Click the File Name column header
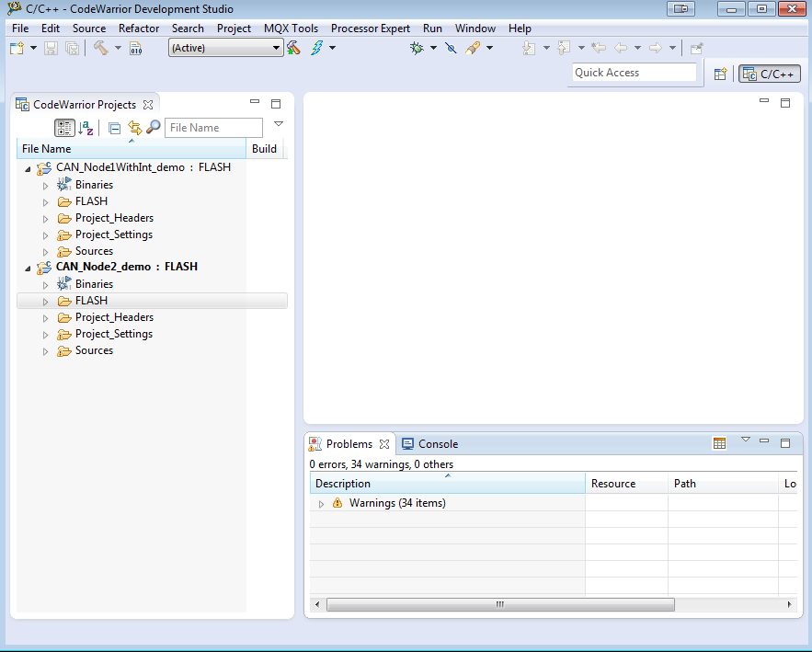 coord(132,149)
